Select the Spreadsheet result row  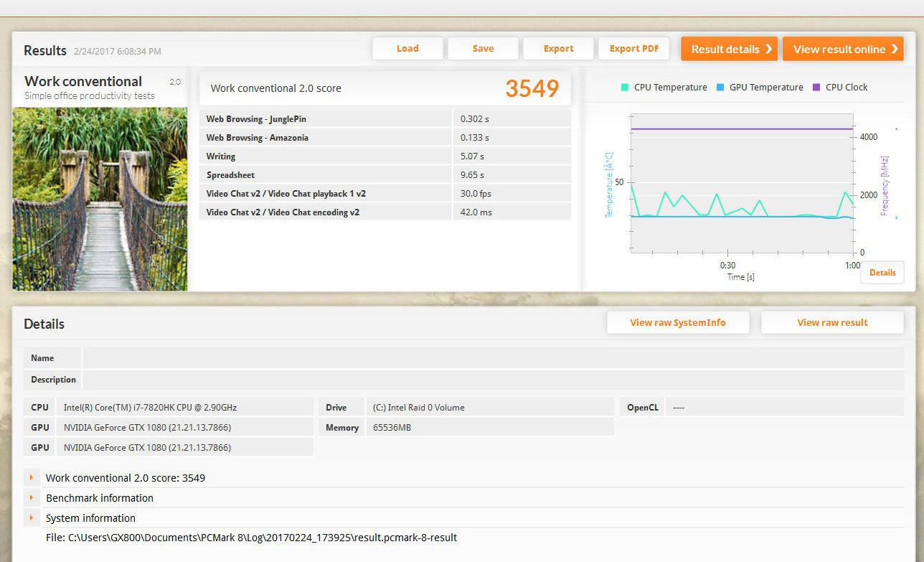(385, 175)
